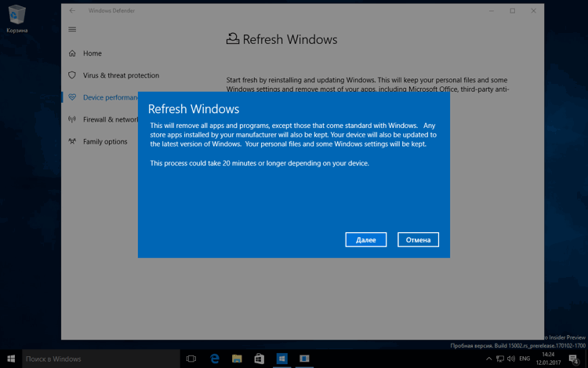Open Virus & threat protection
Screen dimensions: 588x368
point(121,75)
